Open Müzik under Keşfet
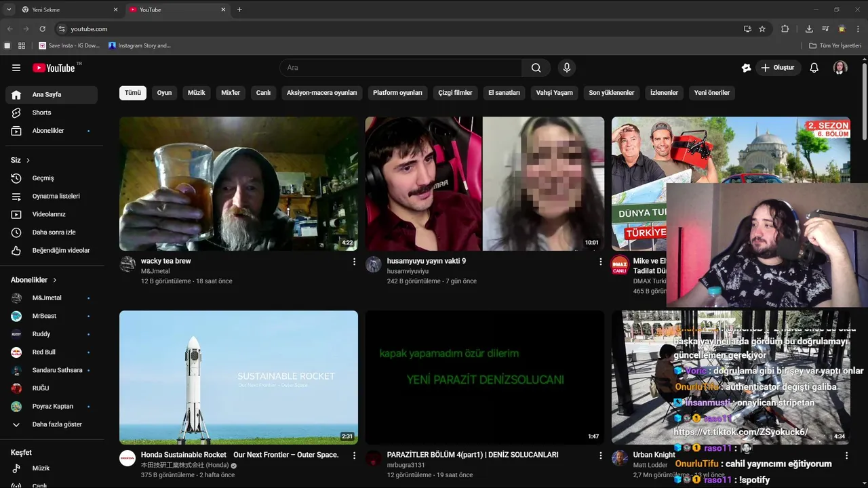Viewport: 868px width, 488px height. 52,468
